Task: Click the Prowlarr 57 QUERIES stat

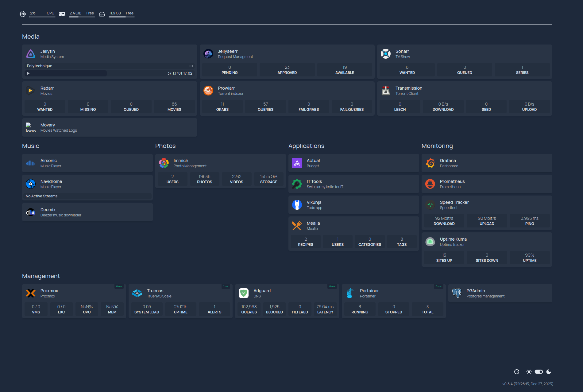Action: (265, 107)
